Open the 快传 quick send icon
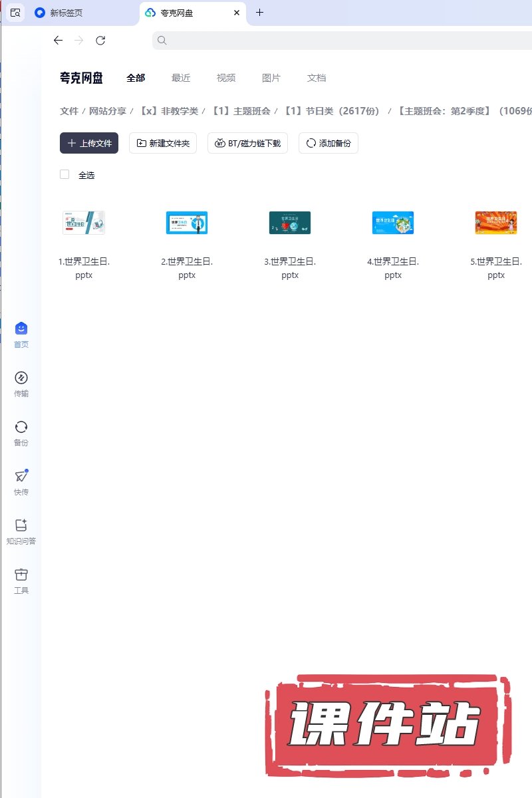This screenshot has width=532, height=798. point(21,476)
